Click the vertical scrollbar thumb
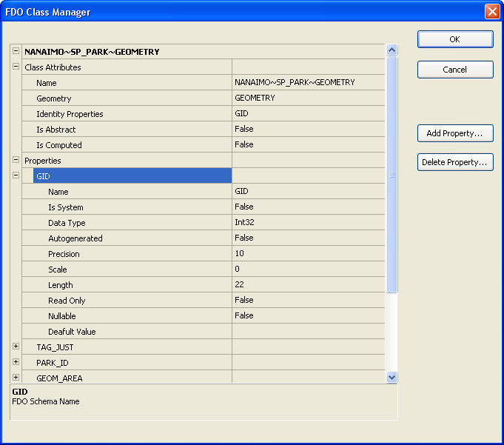The width and height of the screenshot is (504, 445). pyautogui.click(x=392, y=175)
